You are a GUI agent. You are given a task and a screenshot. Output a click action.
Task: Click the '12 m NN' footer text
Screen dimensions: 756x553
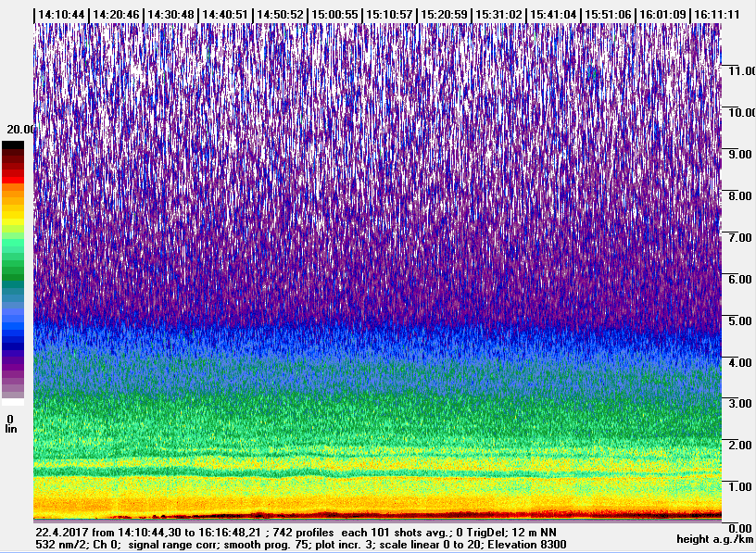click(535, 533)
